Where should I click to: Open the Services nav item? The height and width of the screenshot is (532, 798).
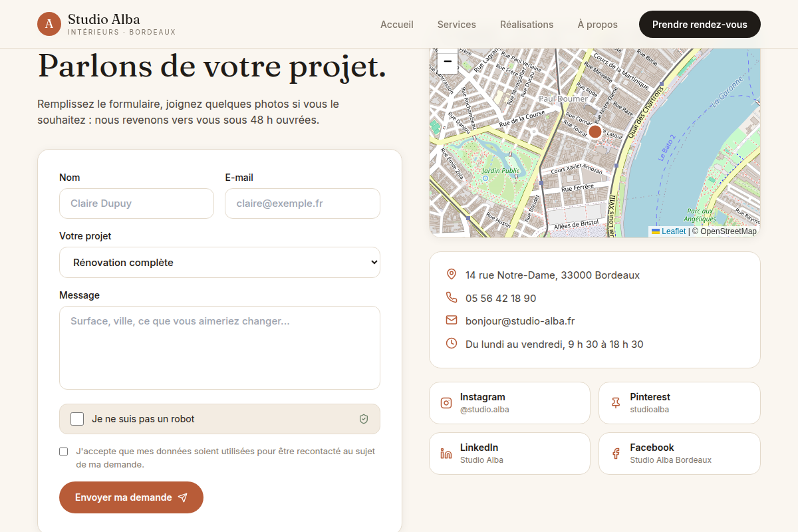[x=457, y=25]
